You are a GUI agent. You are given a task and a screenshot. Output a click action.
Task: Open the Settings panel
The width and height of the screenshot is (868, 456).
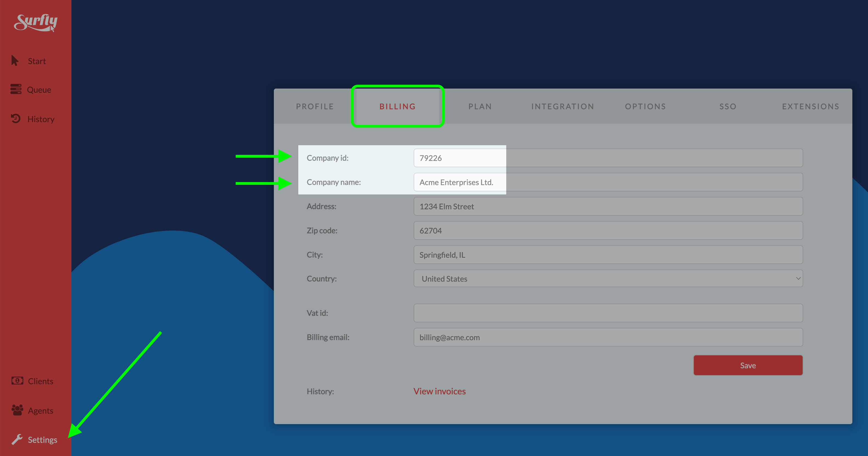pyautogui.click(x=36, y=440)
